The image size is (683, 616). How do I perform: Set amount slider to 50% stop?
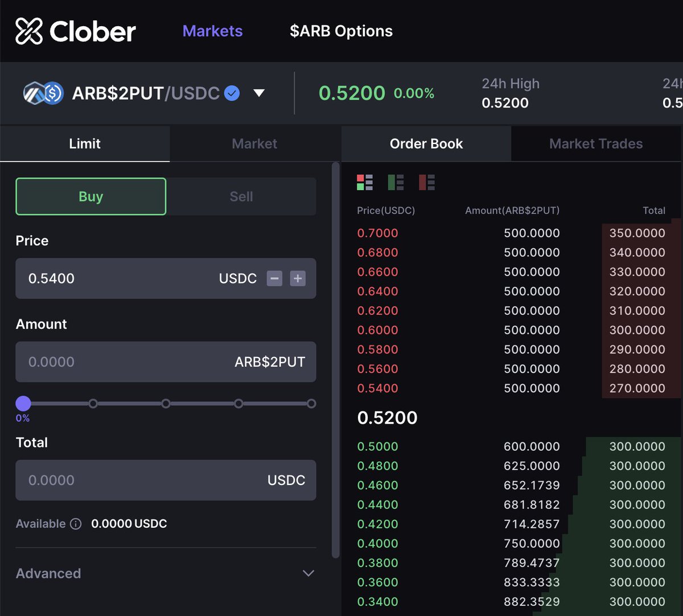coord(166,404)
